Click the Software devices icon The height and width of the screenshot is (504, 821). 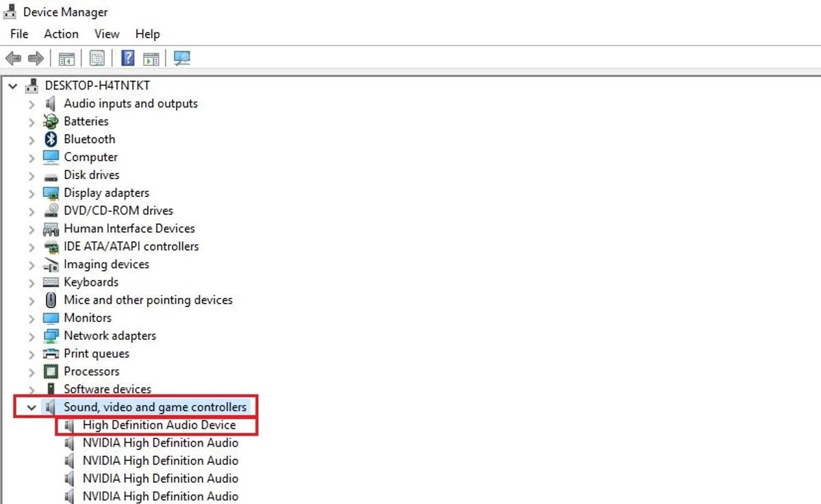click(x=51, y=389)
